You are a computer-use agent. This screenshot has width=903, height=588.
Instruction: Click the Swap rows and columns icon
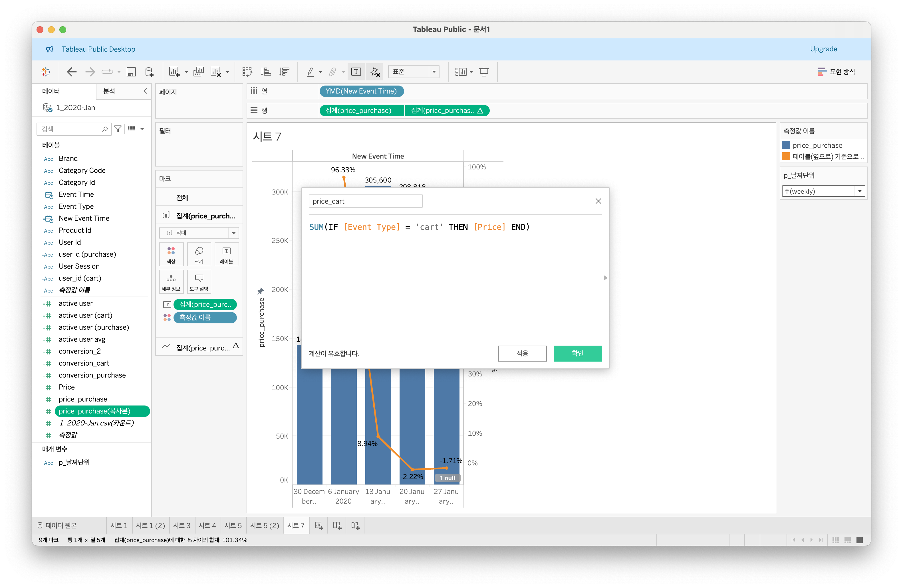tap(247, 72)
